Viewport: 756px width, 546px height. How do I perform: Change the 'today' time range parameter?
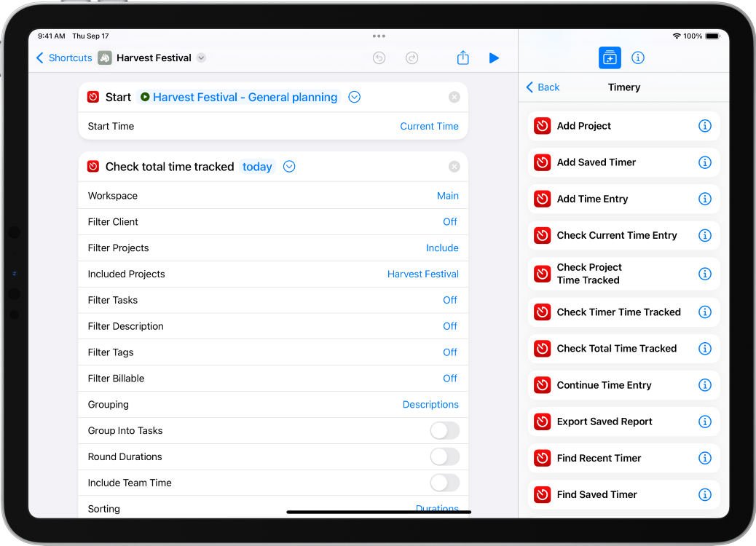coord(257,167)
